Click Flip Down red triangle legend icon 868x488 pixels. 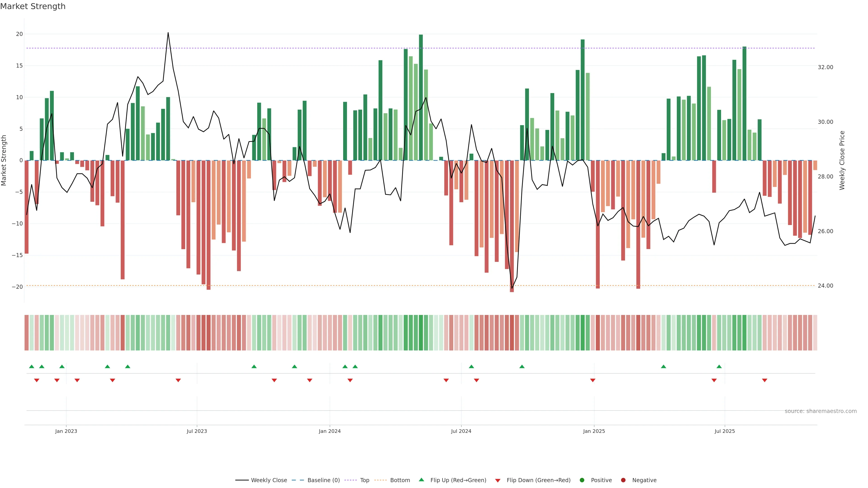pyautogui.click(x=498, y=480)
